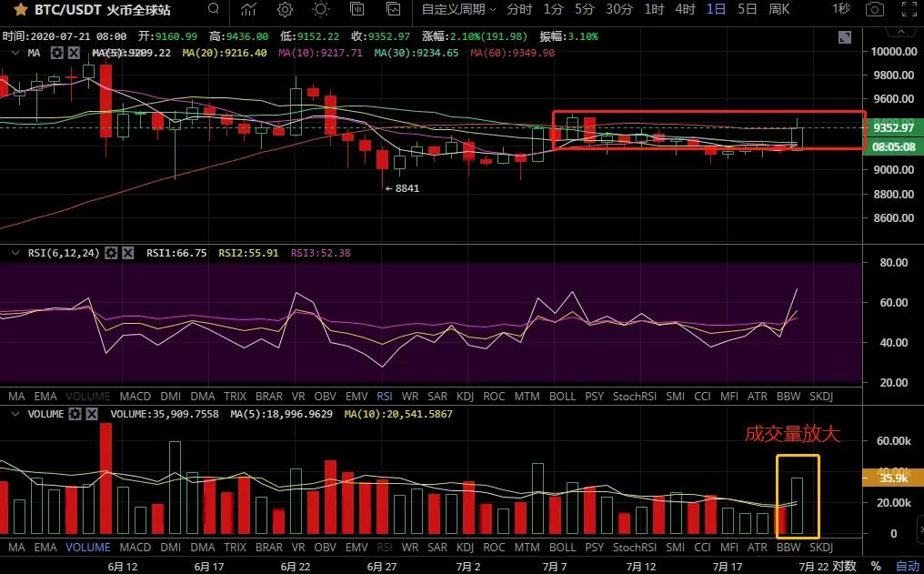Switch volume panel to MFI indicator
924x574 pixels.
tap(729, 547)
